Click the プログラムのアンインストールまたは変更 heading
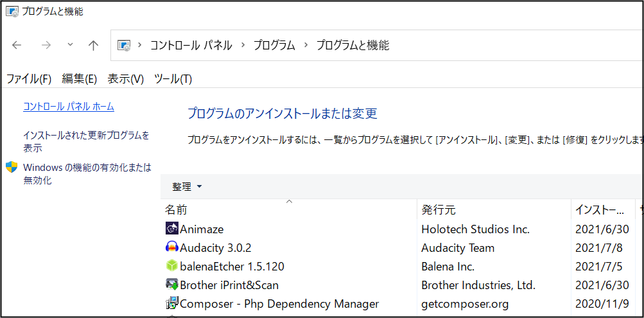 (282, 114)
